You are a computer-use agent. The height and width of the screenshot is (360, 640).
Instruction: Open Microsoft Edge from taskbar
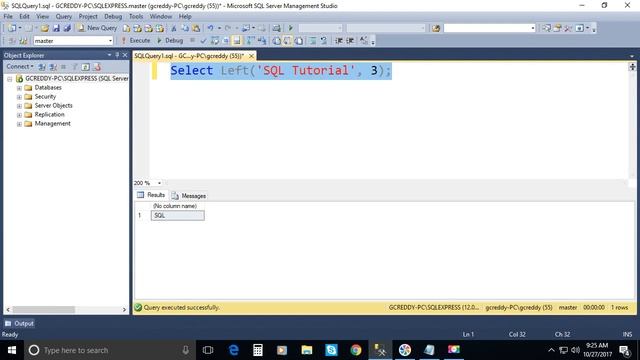[x=233, y=350]
